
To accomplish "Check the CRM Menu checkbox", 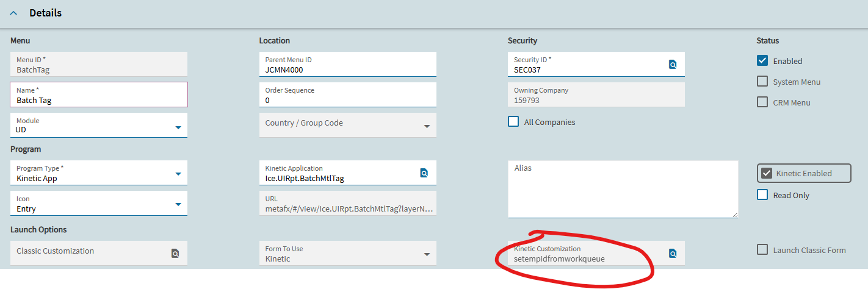I will click(x=762, y=102).
